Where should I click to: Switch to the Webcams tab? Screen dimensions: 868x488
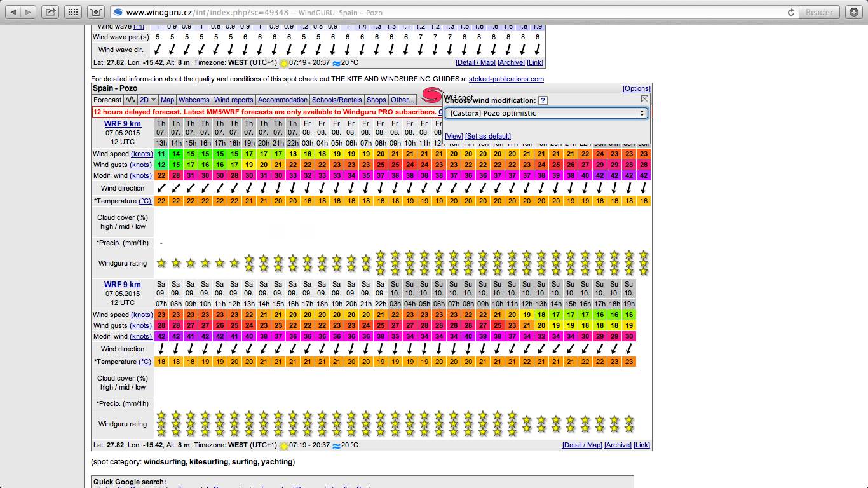pyautogui.click(x=194, y=100)
